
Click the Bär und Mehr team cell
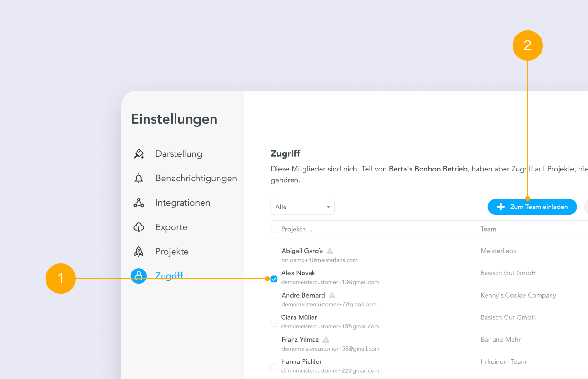(x=501, y=340)
